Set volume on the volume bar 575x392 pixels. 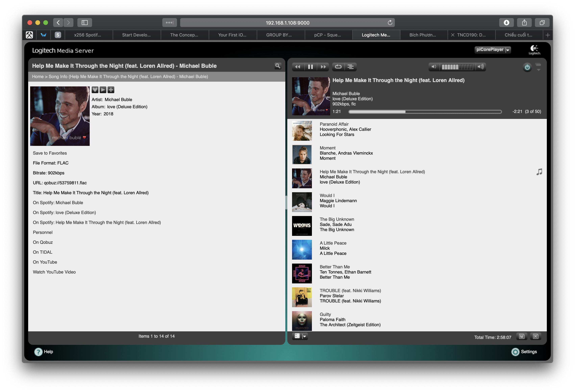[457, 67]
